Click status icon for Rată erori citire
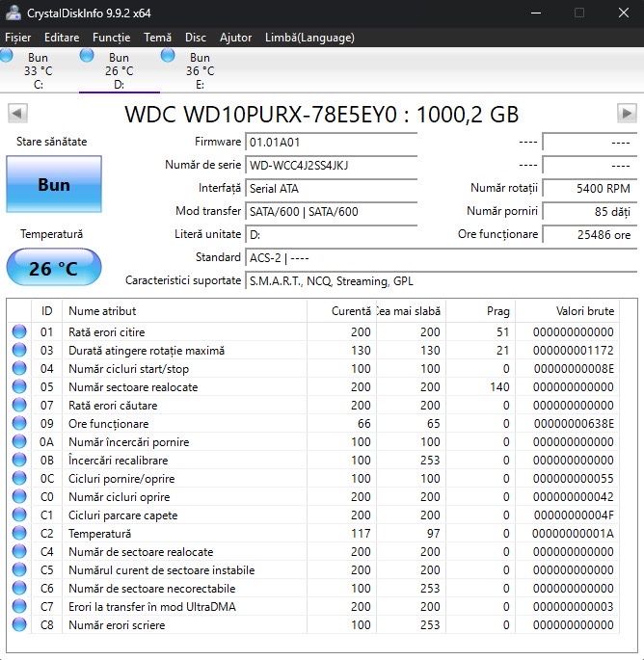The height and width of the screenshot is (660, 644). [x=19, y=331]
